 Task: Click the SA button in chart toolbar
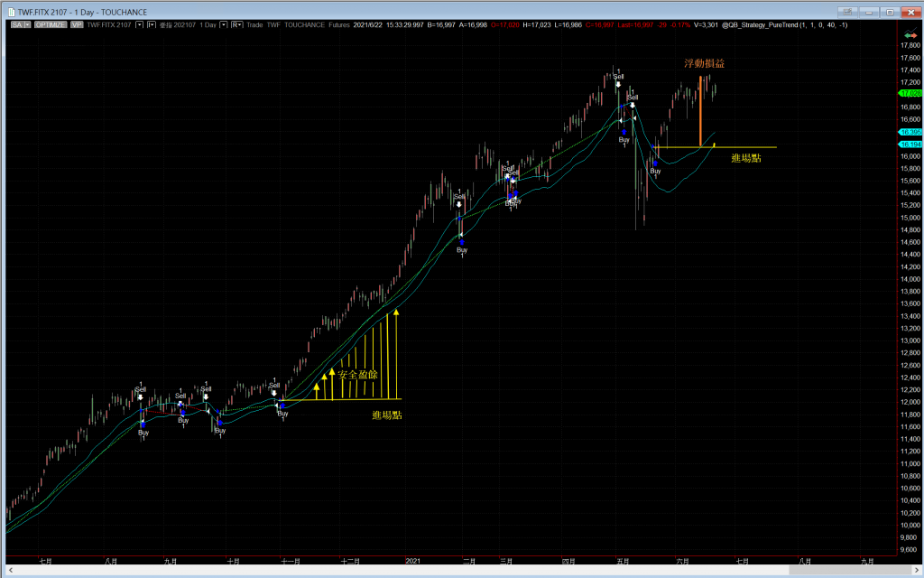[17, 24]
